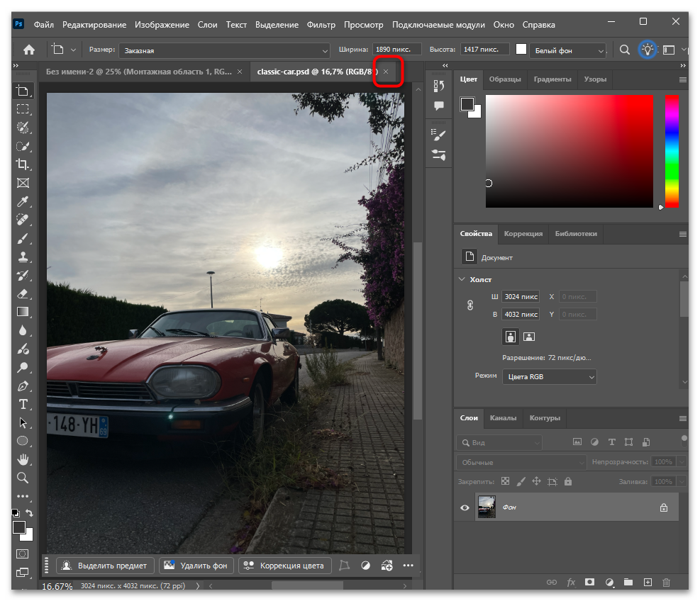Open the Фильтр menu
The width and height of the screenshot is (700, 601).
click(321, 25)
